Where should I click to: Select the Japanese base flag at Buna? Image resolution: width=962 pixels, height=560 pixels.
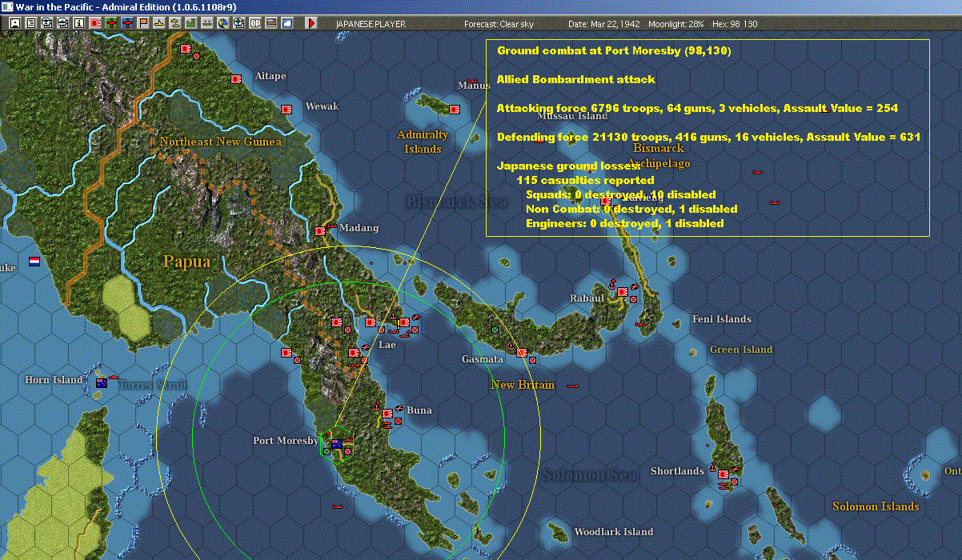click(x=387, y=414)
